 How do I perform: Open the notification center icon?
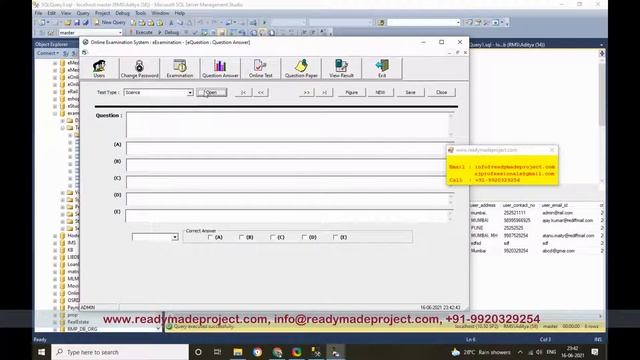click(595, 352)
